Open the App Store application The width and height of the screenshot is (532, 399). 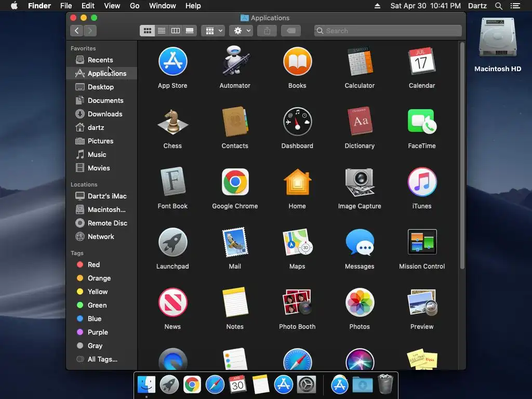click(x=172, y=62)
